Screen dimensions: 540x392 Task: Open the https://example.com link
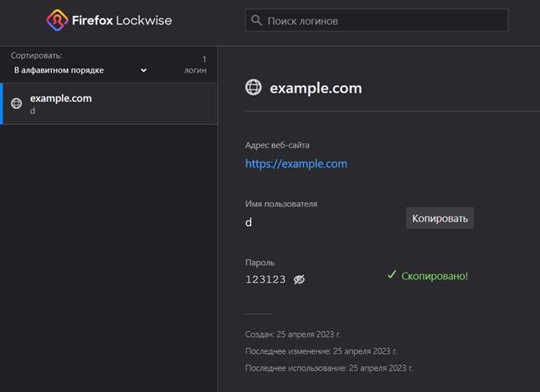pyautogui.click(x=296, y=164)
